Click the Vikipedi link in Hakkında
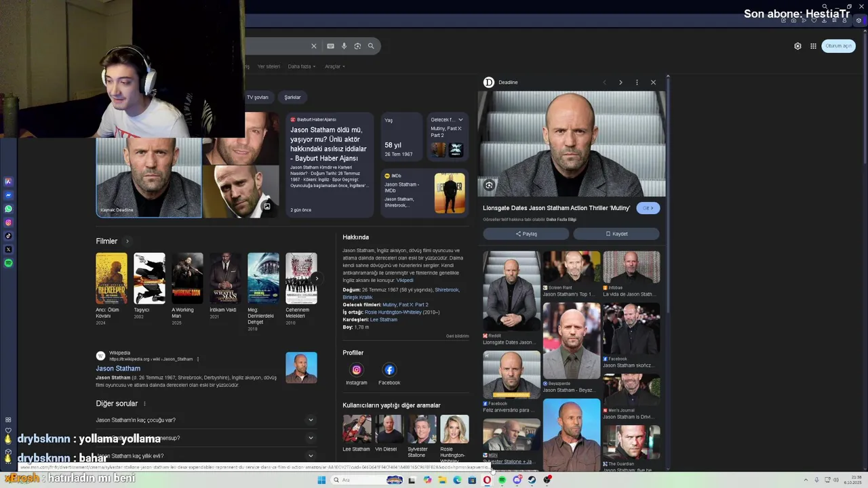 coord(405,280)
